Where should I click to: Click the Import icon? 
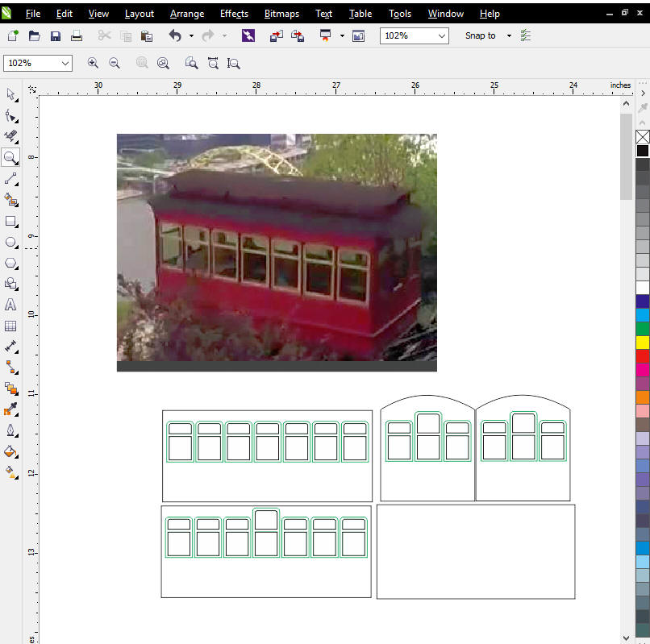pyautogui.click(x=277, y=36)
